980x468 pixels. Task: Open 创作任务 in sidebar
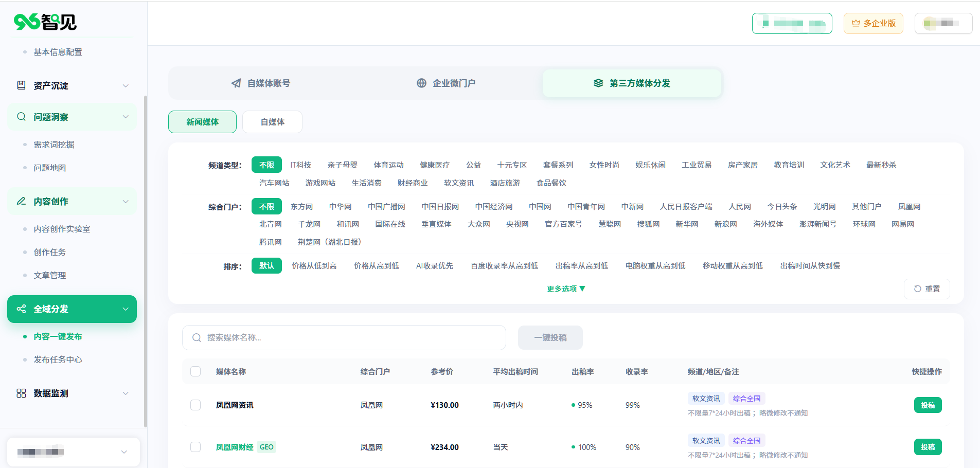(x=50, y=252)
